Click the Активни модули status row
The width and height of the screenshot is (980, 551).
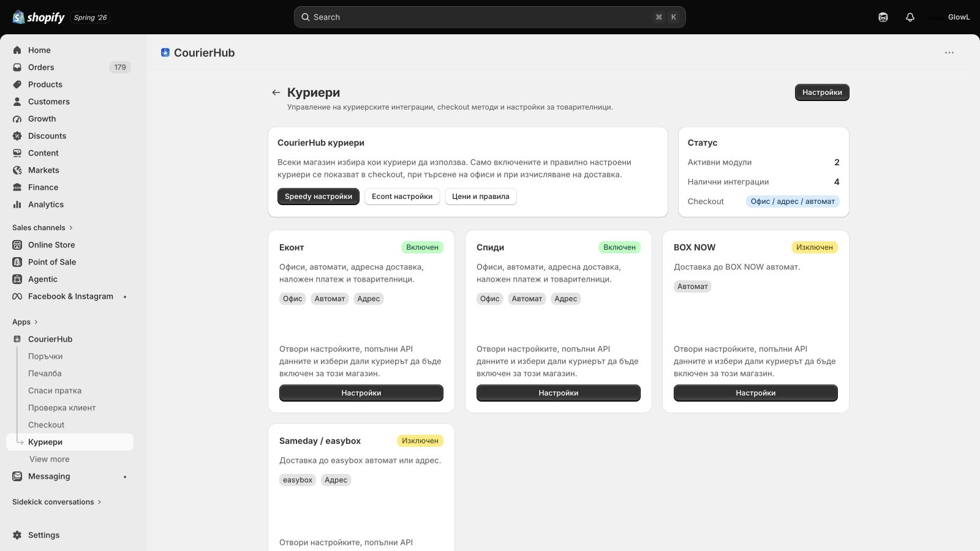(x=763, y=162)
